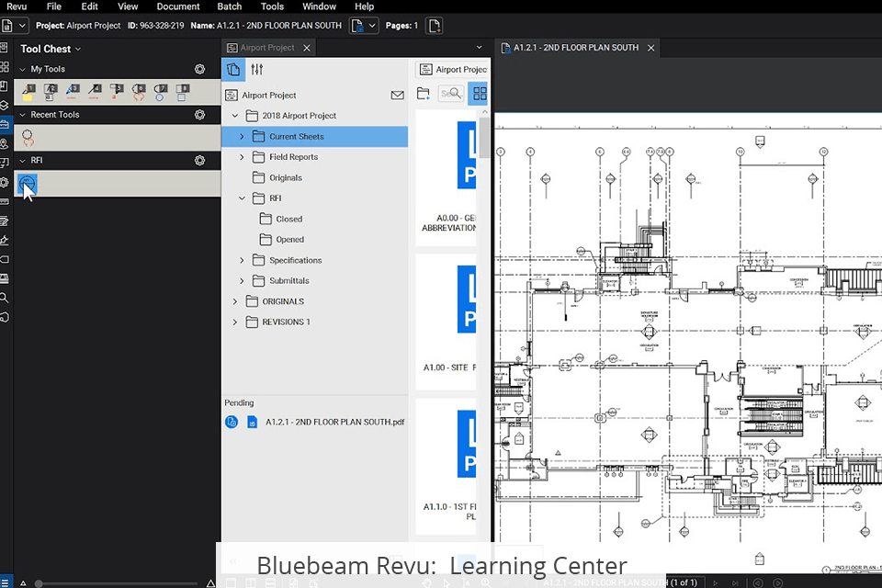Open the Search panel in the sidebar
Image resolution: width=882 pixels, height=588 pixels.
coord(4,298)
